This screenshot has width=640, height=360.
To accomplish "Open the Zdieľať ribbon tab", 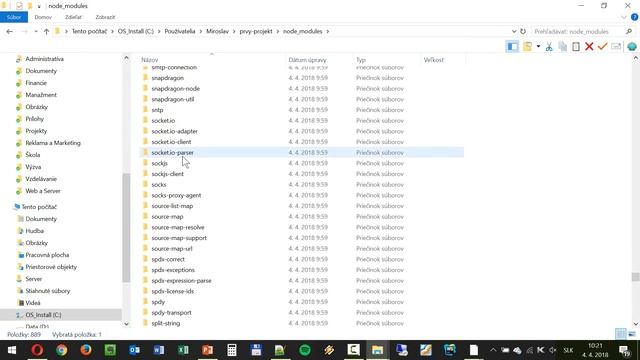I will [73, 17].
